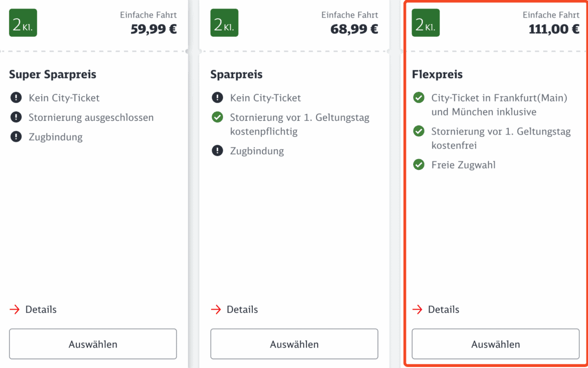The height and width of the screenshot is (368, 588).
Task: Click warning icon beside Sparpreis Zugbindung
Action: pos(217,151)
